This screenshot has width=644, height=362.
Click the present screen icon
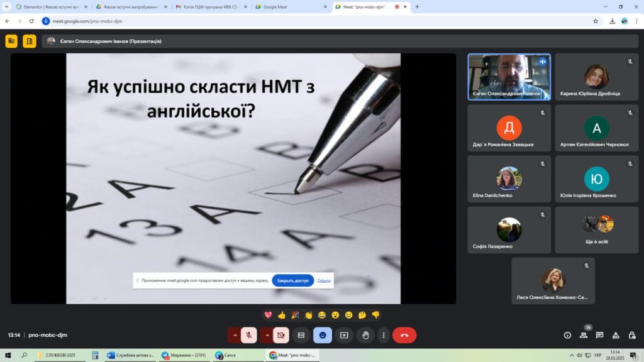[x=344, y=335]
